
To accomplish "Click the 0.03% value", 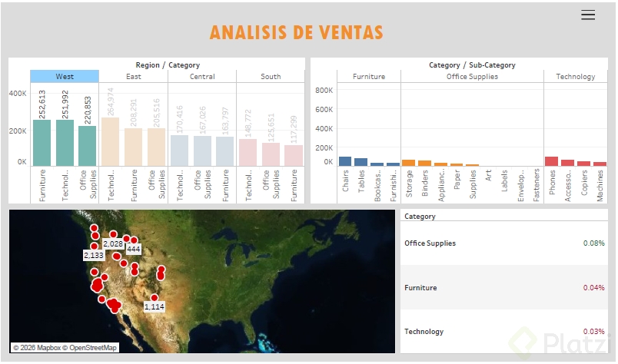I will (x=594, y=331).
